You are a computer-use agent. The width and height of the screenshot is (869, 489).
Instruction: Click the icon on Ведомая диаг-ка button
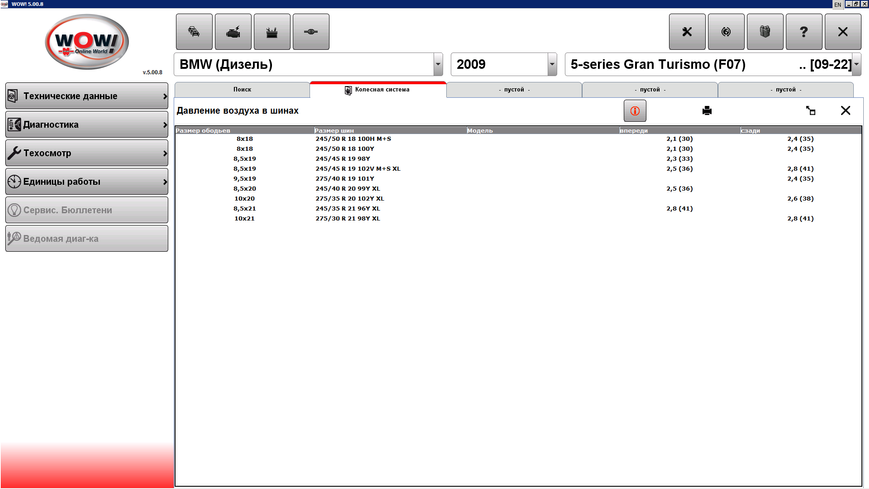point(14,238)
